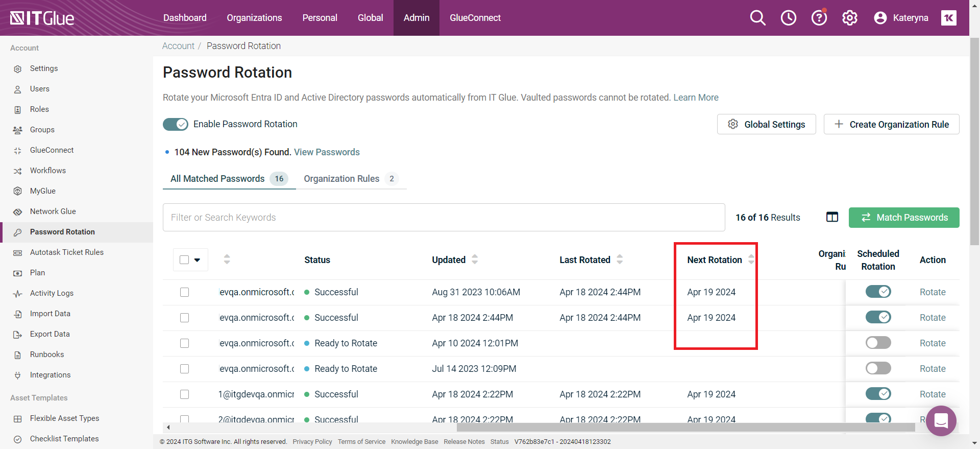Click the Export Data icon in sidebar
The image size is (980, 449).
point(18,334)
